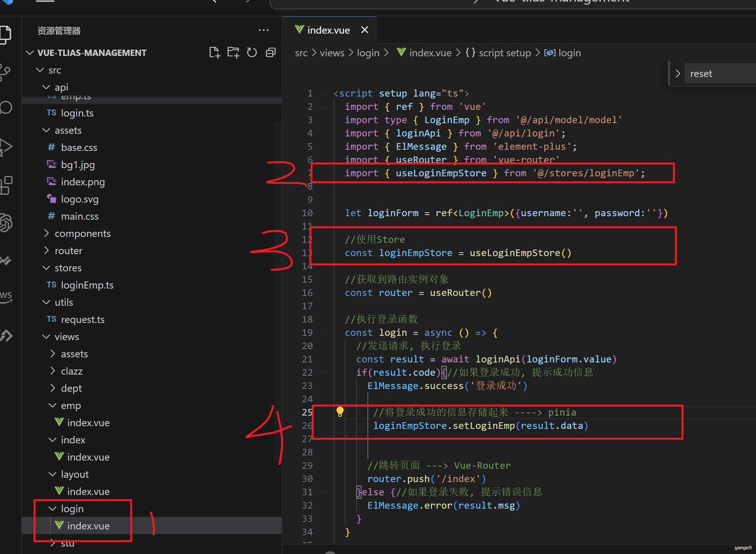This screenshot has width=756, height=554.
Task: Expand the components folder
Action: 46,233
